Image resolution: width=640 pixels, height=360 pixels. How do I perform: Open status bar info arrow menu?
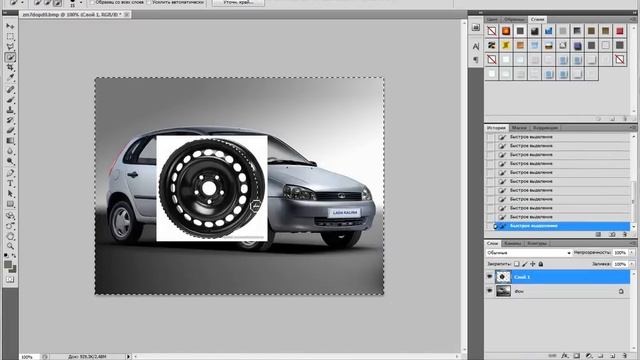point(128,356)
